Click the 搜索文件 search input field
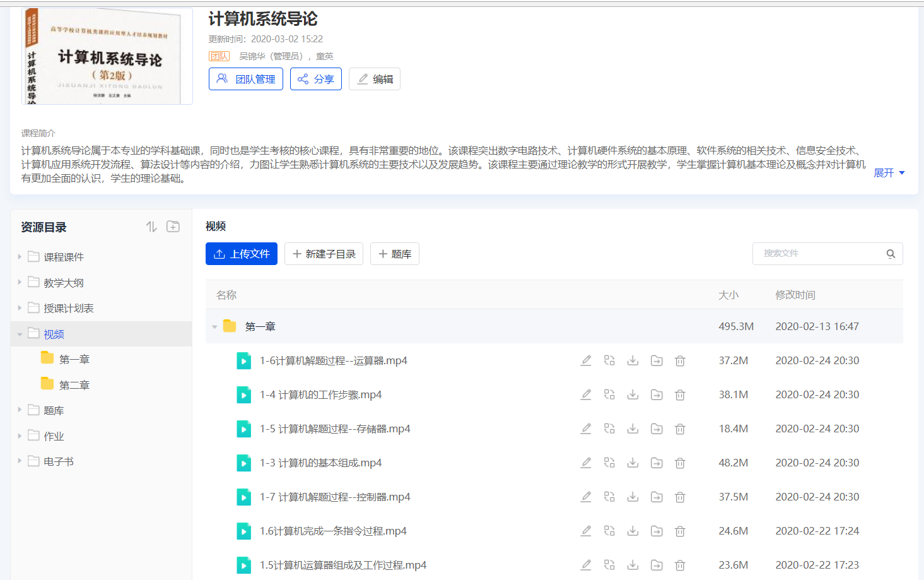Image resolution: width=924 pixels, height=580 pixels. click(814, 253)
